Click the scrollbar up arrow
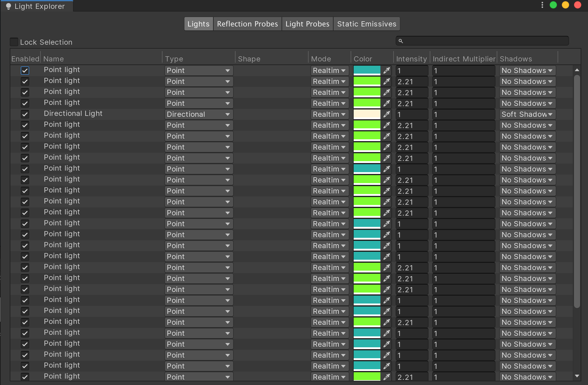The image size is (588, 385). tap(577, 70)
